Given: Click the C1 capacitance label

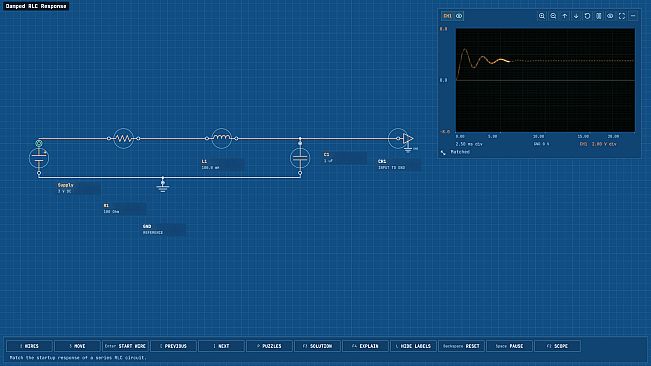Looking at the screenshot, I should [345, 158].
